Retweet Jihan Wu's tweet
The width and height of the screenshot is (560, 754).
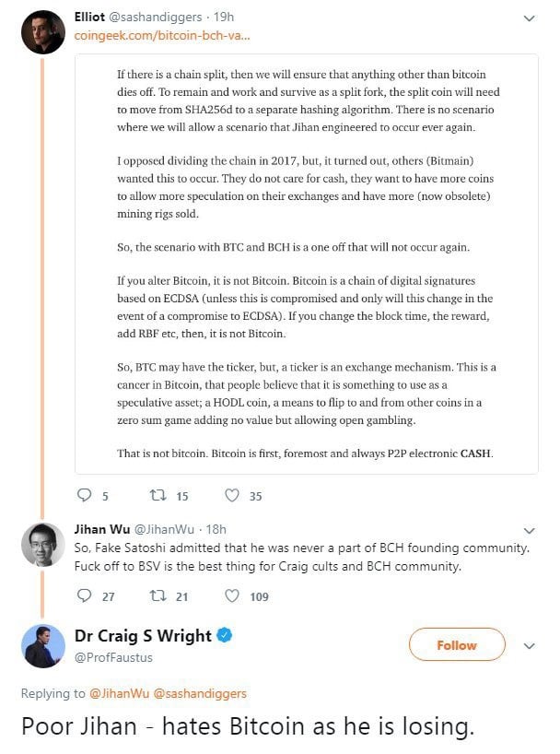pos(157,595)
